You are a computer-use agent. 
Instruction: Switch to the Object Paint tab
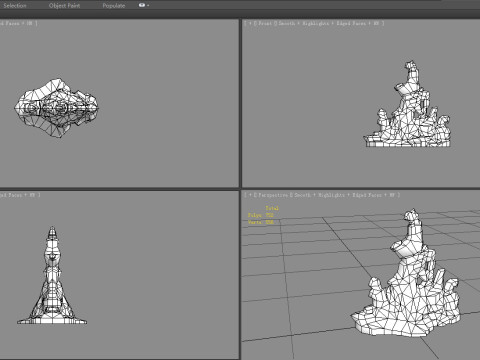point(64,6)
